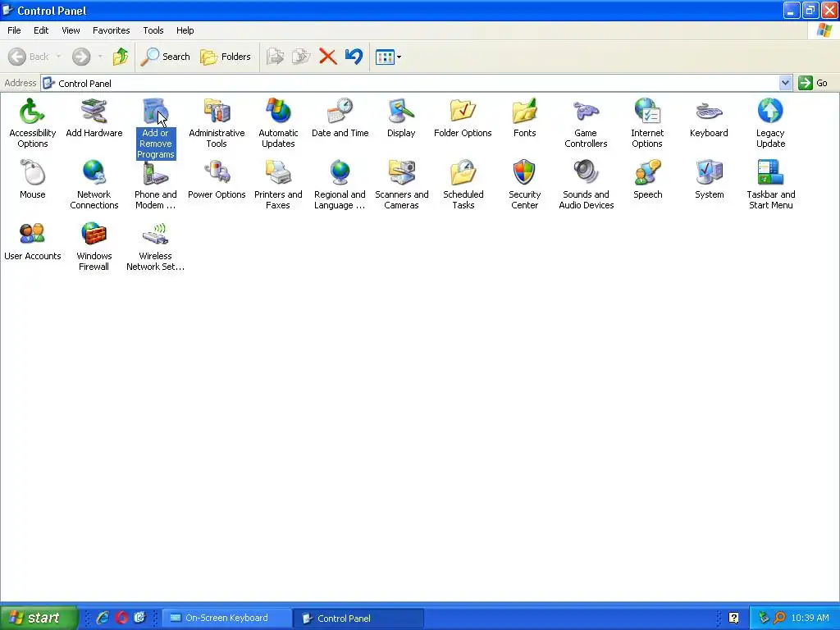This screenshot has width=840, height=630.
Task: Click the question mark tray icon
Action: pyautogui.click(x=733, y=619)
